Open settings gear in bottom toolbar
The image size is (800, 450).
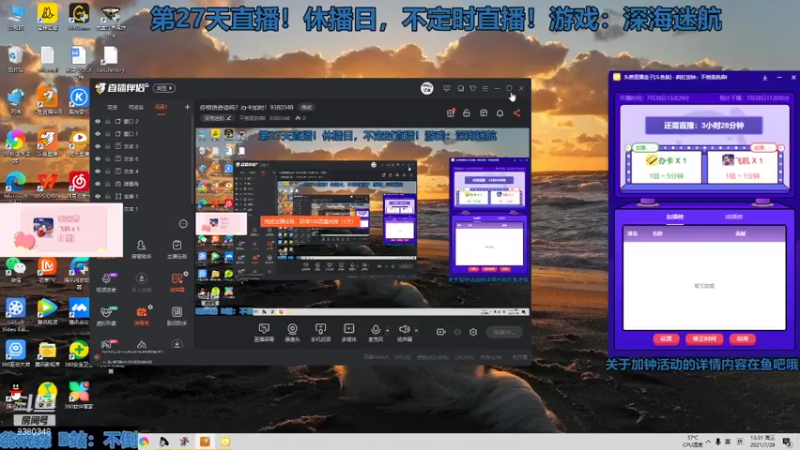coord(473,332)
